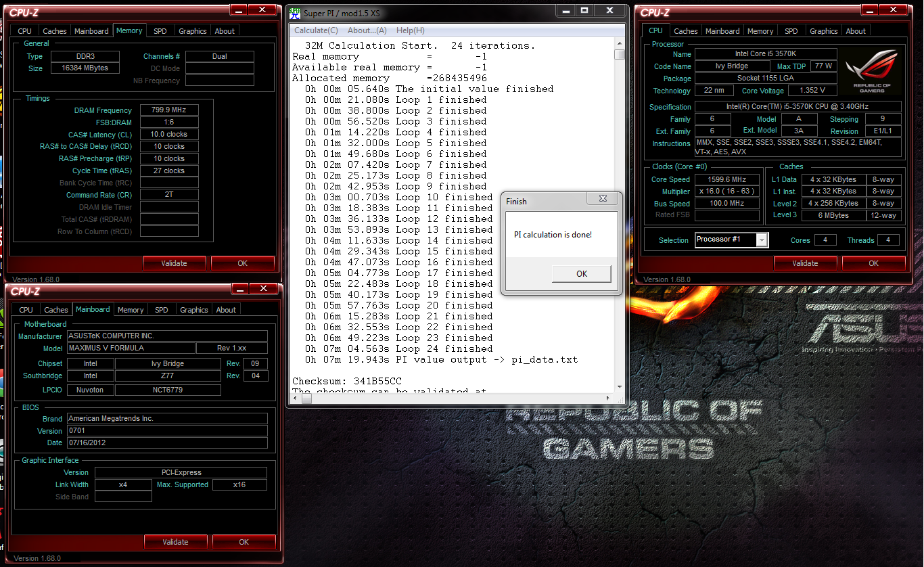Open About tab in Memory CPU-Z window
This screenshot has width=924, height=567.
225,31
